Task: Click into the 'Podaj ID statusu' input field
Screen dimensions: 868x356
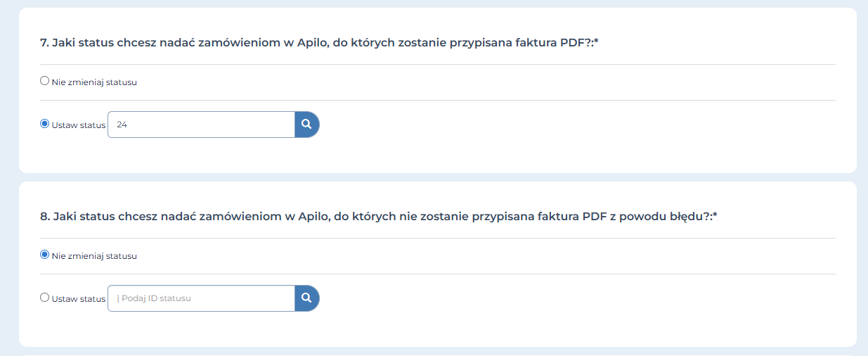Action: coord(201,298)
